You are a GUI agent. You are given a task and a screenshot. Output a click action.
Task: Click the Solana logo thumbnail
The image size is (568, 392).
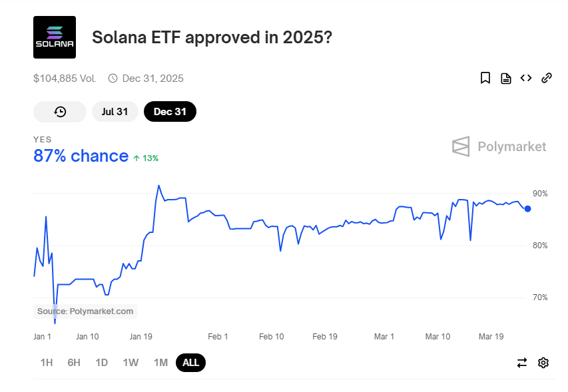tap(55, 37)
